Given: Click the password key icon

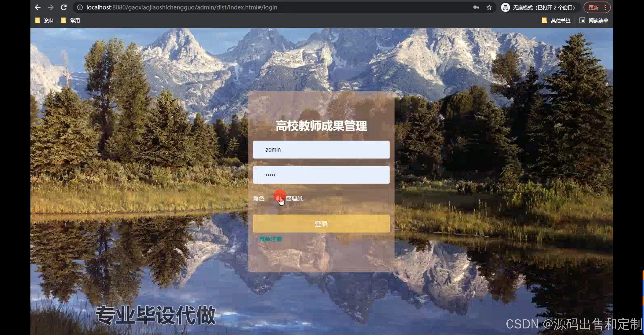Looking at the screenshot, I should (476, 7).
